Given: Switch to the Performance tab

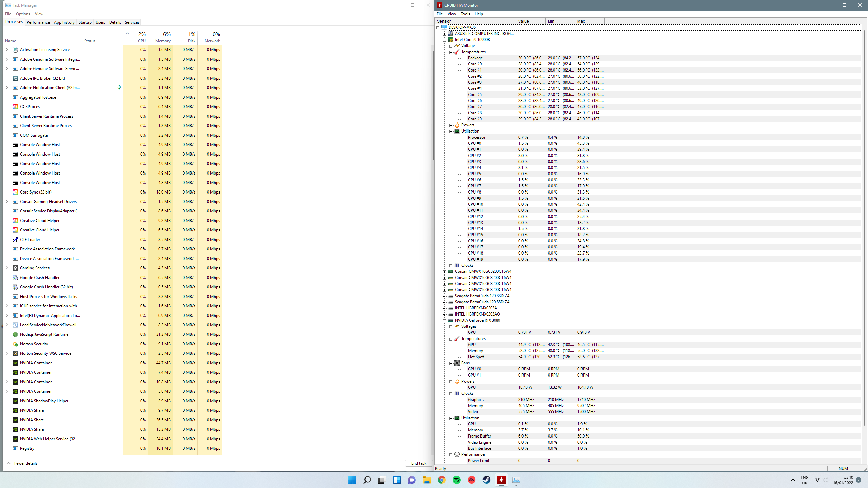Looking at the screenshot, I should click(38, 22).
